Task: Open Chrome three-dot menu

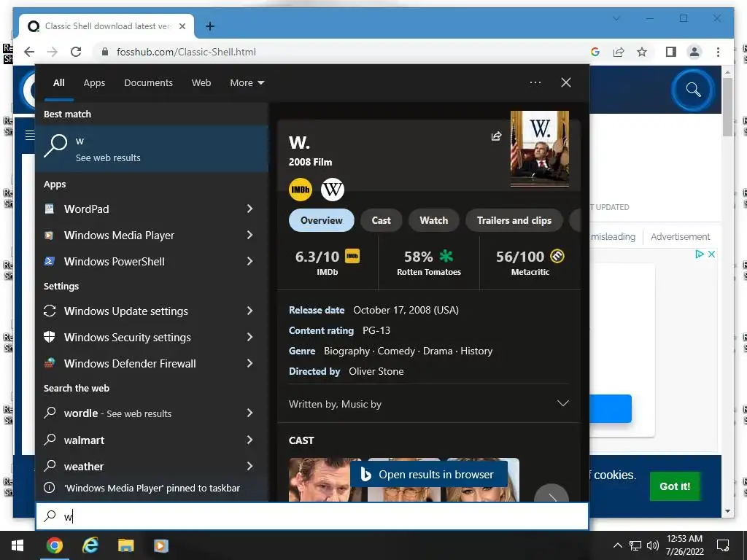Action: [x=718, y=52]
